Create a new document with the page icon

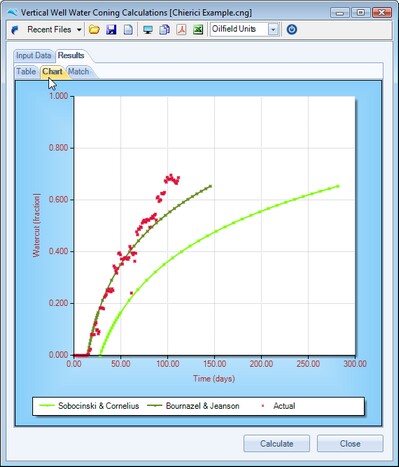tap(128, 30)
